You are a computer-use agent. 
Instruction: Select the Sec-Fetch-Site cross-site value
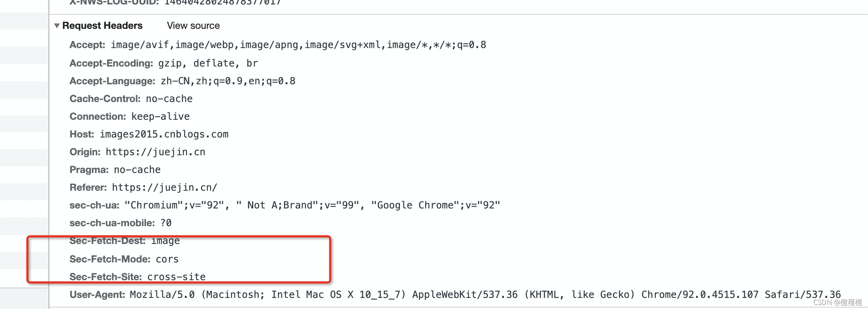click(177, 277)
